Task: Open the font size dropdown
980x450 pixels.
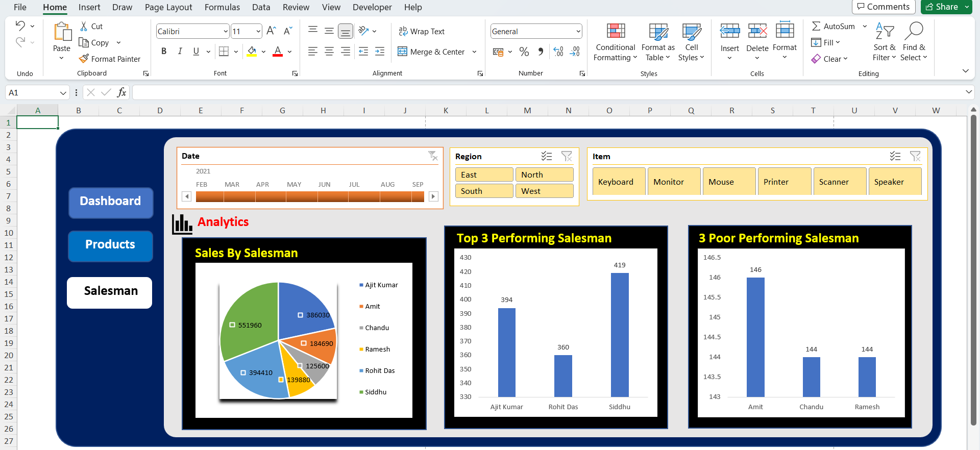Action: [x=258, y=31]
